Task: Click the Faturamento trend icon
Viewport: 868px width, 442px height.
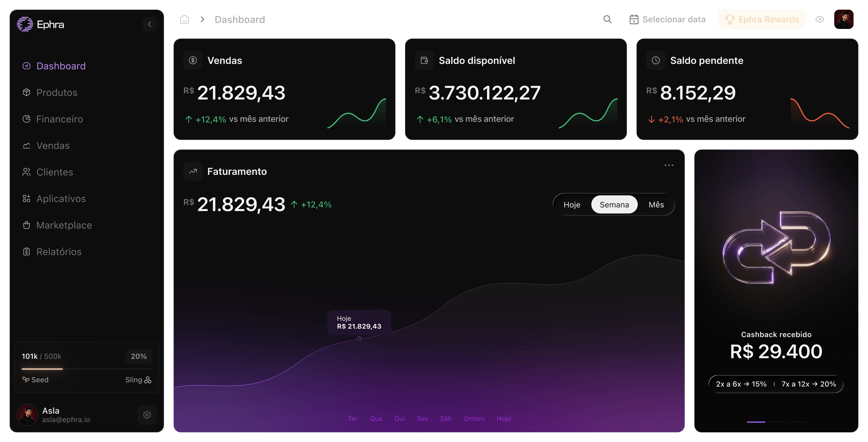Action: [x=193, y=171]
